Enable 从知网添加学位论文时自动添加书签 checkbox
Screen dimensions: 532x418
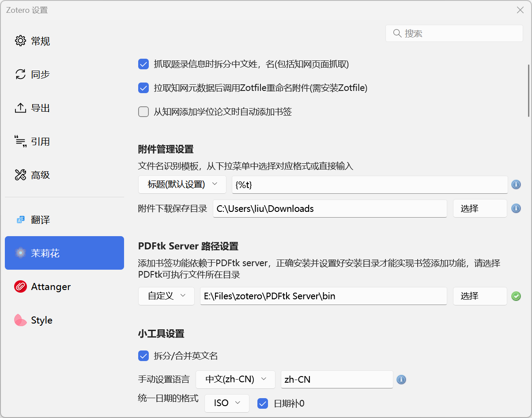point(143,112)
